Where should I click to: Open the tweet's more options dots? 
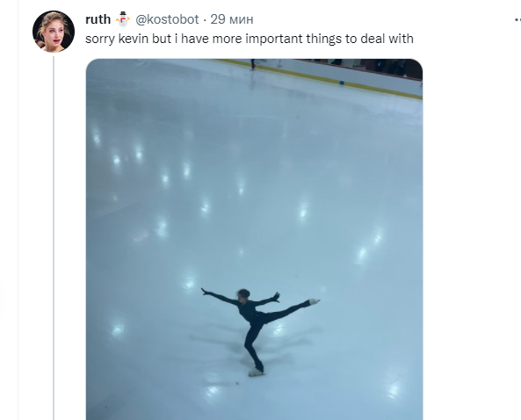pos(517,20)
